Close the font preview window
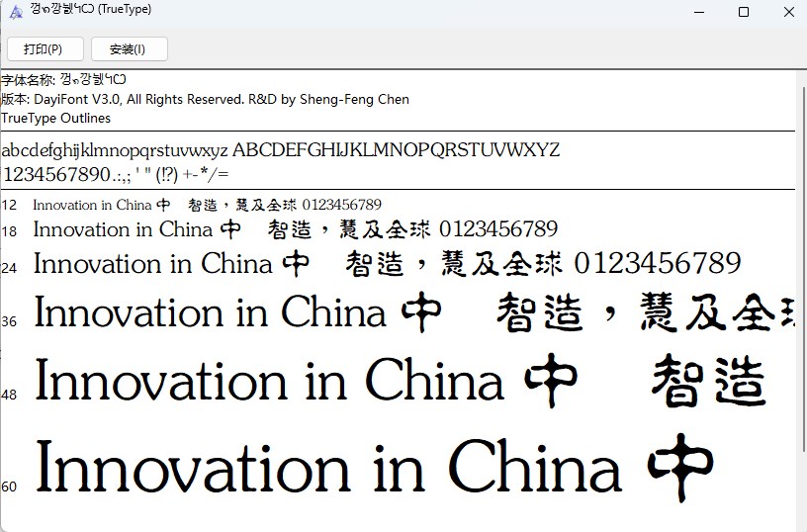Viewport: 807px width, 532px height. tap(788, 12)
